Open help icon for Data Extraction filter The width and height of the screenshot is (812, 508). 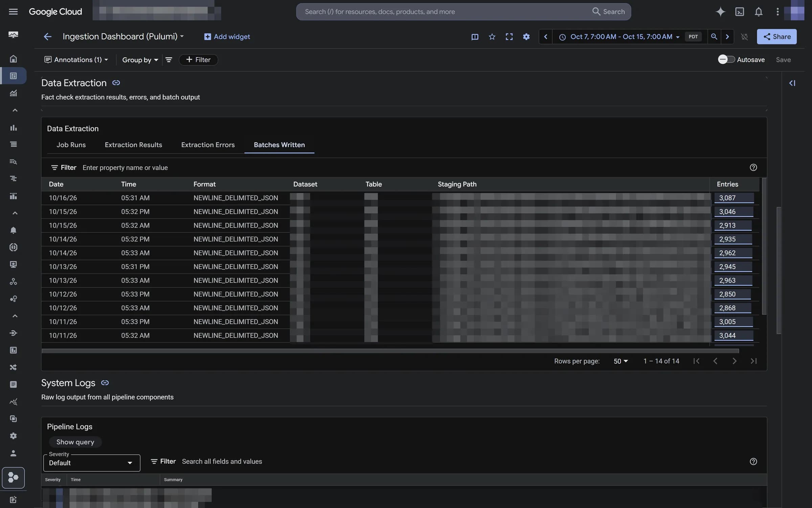pyautogui.click(x=753, y=167)
